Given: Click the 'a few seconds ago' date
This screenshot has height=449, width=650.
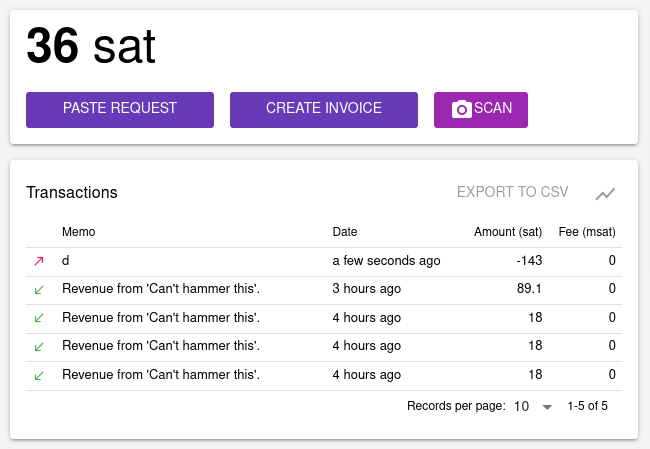Looking at the screenshot, I should pos(386,261).
